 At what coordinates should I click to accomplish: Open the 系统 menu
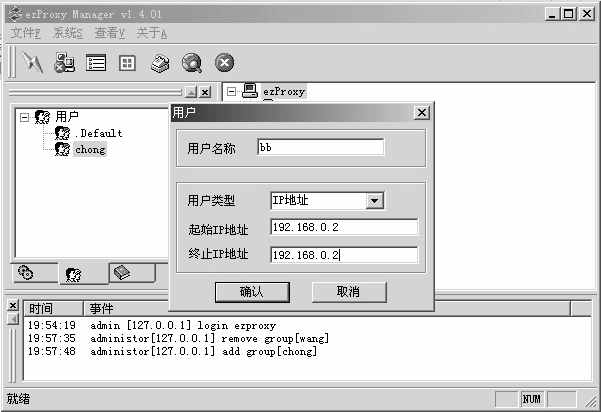(x=68, y=33)
